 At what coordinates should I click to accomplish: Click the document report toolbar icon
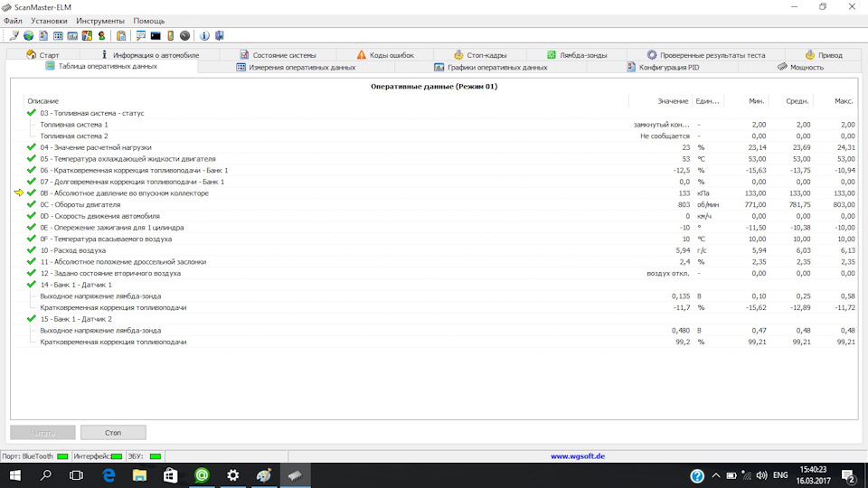tap(43, 35)
